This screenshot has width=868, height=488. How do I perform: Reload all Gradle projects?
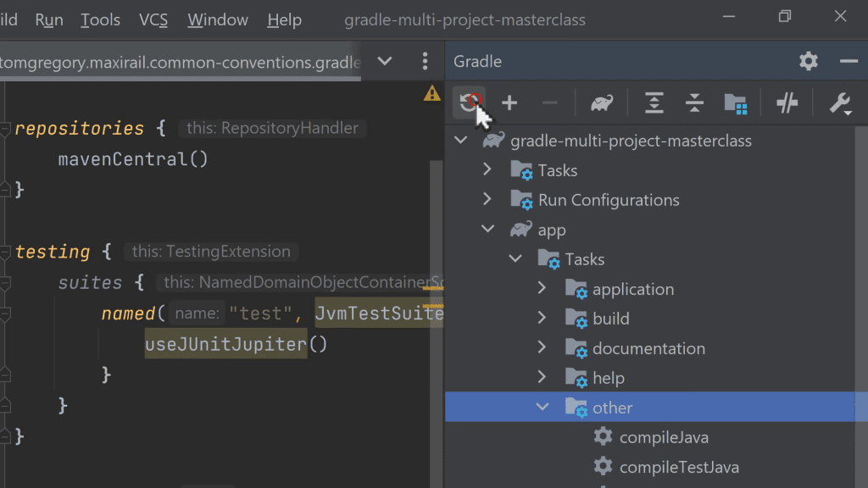470,103
